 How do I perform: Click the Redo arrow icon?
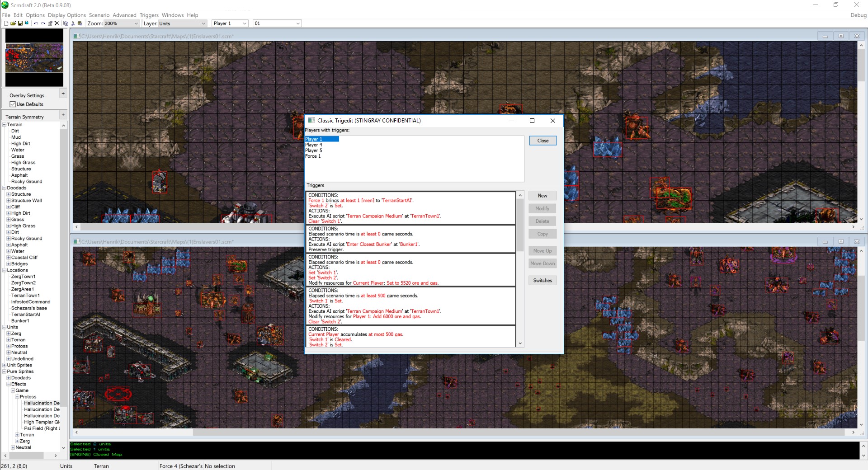[43, 23]
